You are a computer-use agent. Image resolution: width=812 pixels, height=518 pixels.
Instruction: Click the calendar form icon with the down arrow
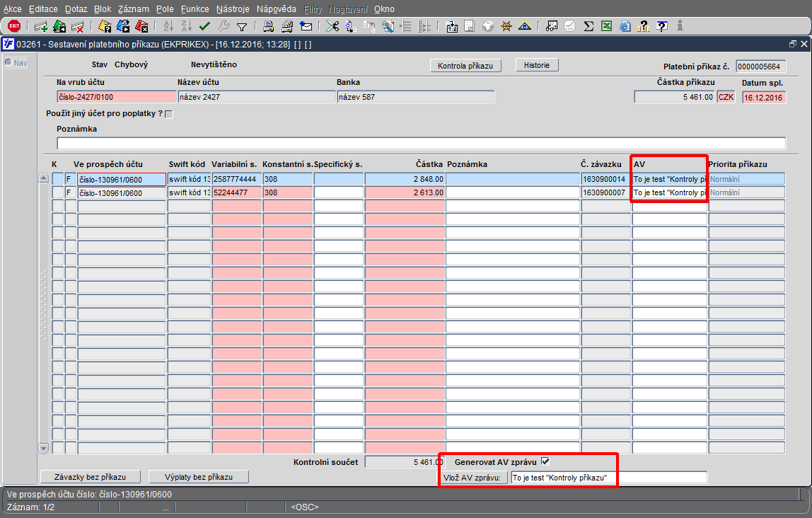[451, 26]
